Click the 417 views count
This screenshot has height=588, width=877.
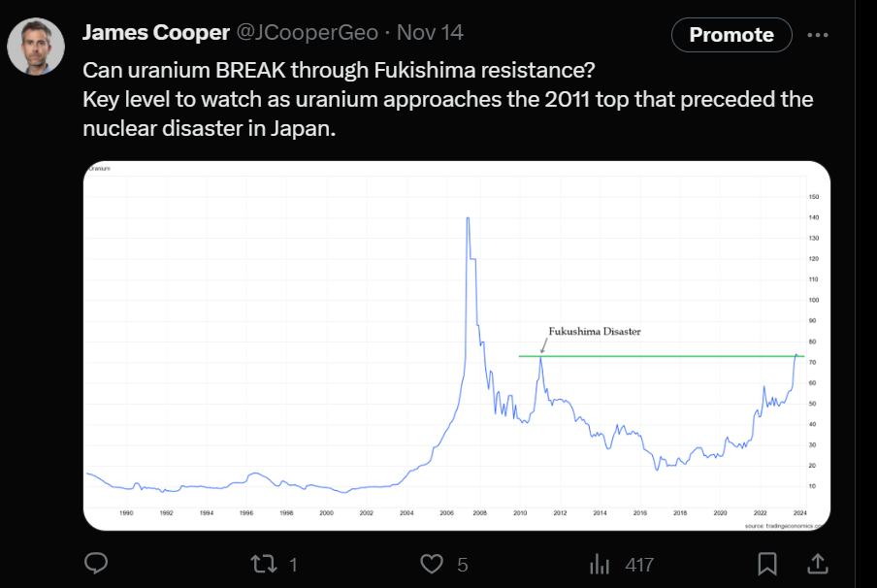638,565
